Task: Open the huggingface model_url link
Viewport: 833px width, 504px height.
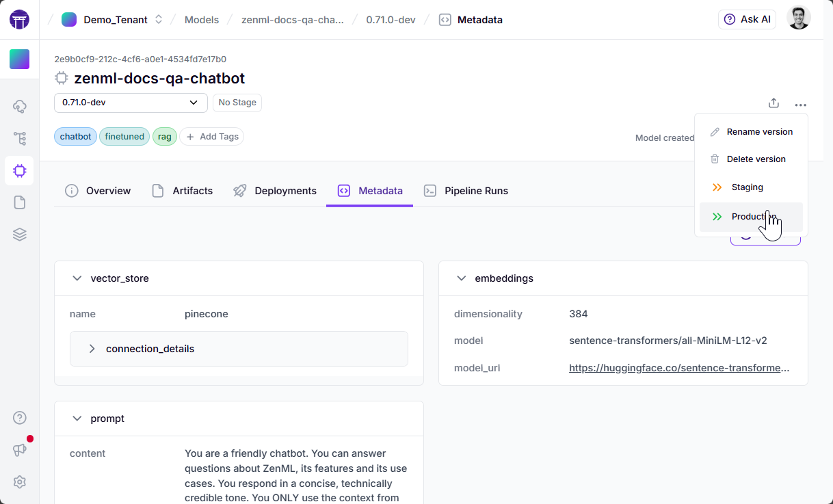Action: [x=678, y=368]
